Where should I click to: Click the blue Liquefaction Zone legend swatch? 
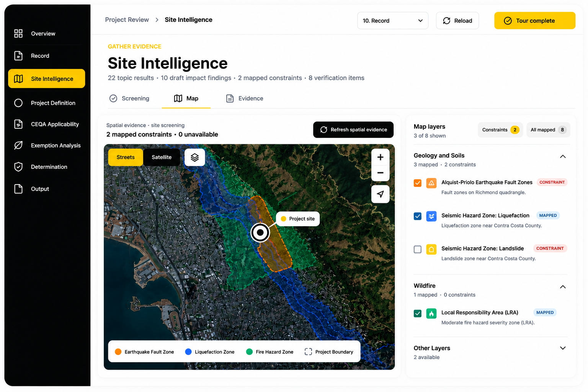(188, 352)
